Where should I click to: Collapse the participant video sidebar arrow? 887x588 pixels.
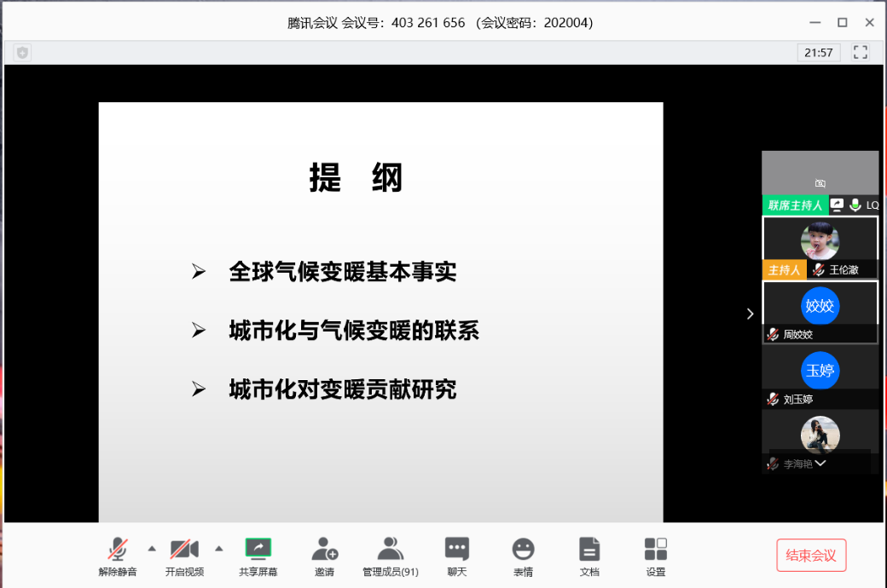[x=750, y=314]
